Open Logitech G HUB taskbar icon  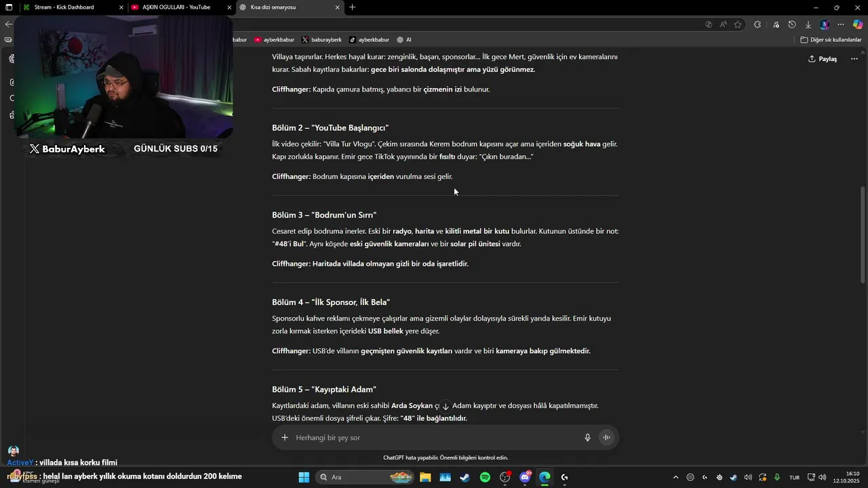(565, 477)
